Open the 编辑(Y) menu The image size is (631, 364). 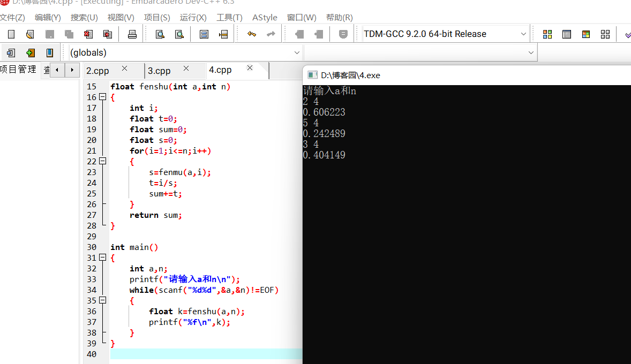[48, 18]
